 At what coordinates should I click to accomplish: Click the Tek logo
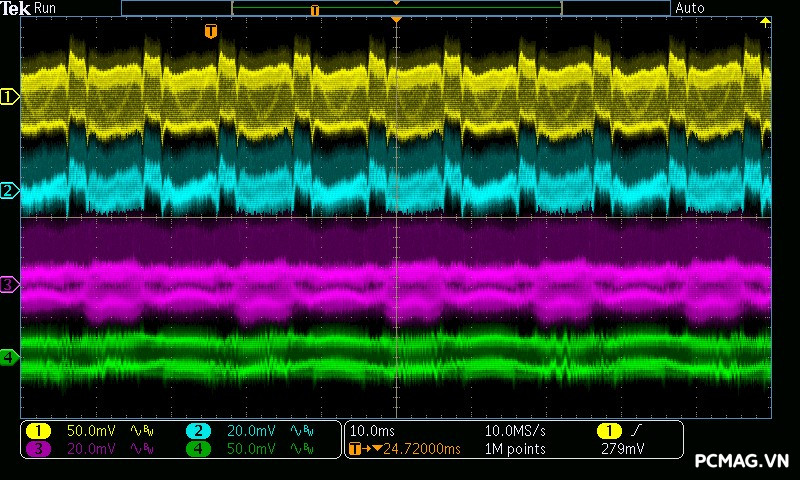(17, 8)
